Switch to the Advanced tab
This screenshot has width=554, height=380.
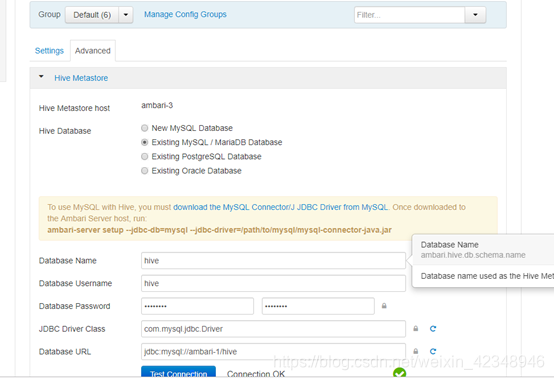93,51
